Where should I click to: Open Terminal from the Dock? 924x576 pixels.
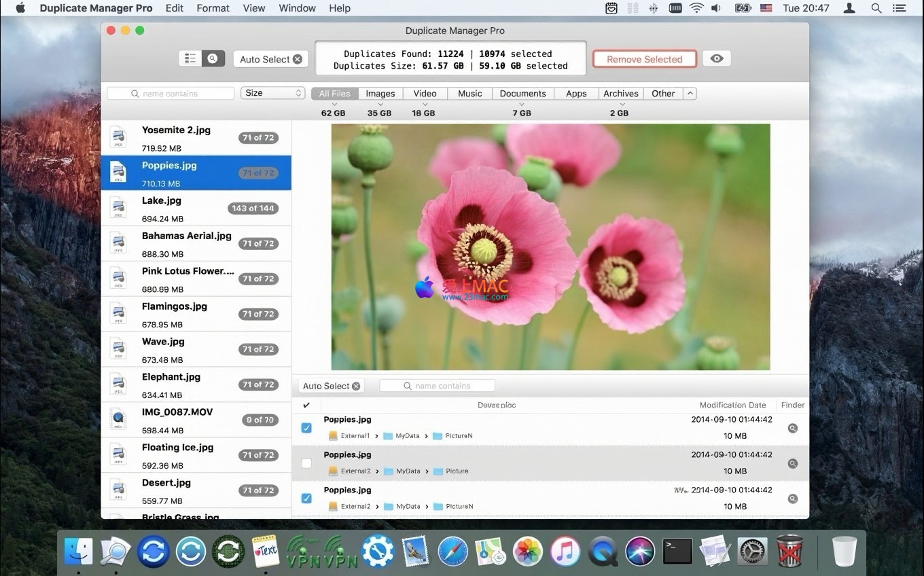(x=677, y=551)
